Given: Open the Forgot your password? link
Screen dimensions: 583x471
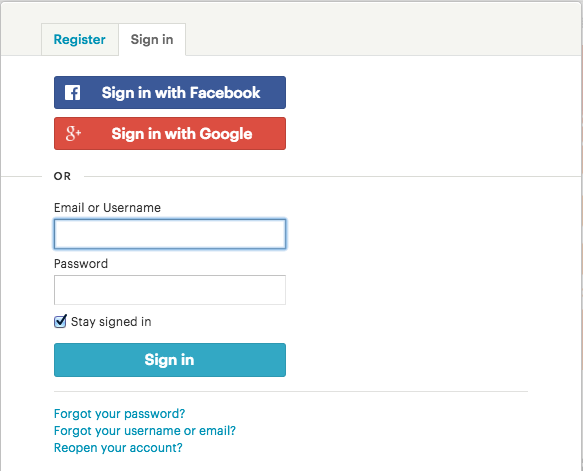Looking at the screenshot, I should click(119, 414).
